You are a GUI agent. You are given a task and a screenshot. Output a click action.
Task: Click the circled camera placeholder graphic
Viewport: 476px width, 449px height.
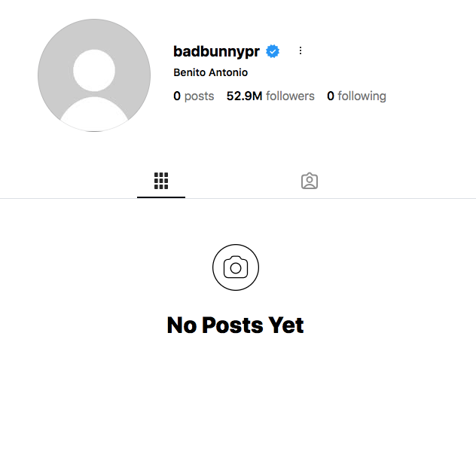[x=236, y=267]
